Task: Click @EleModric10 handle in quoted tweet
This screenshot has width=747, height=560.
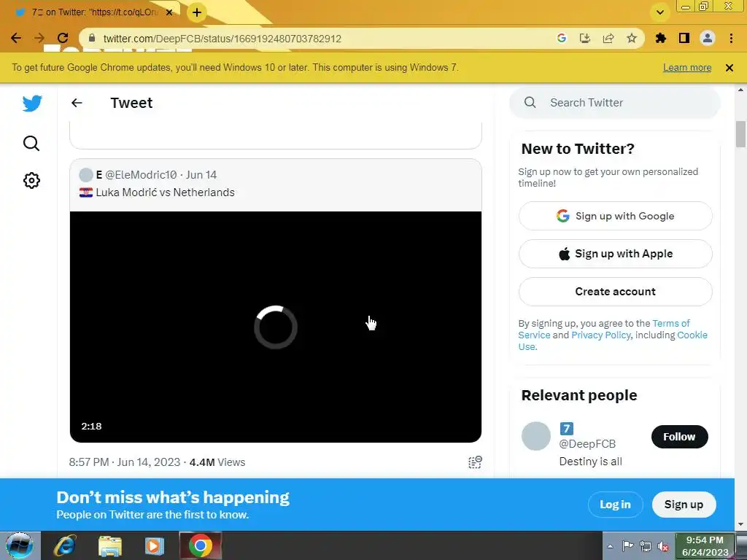Action: point(141,175)
